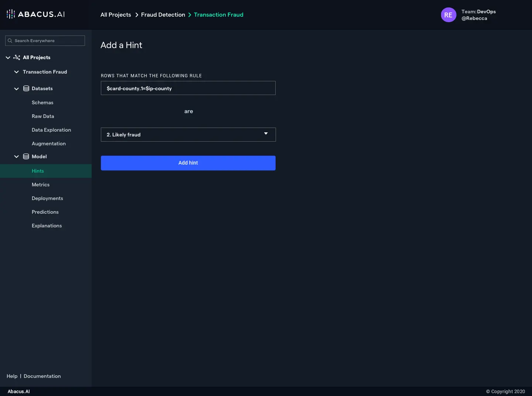532x396 pixels.
Task: Click the rule input field
Action: (188, 88)
